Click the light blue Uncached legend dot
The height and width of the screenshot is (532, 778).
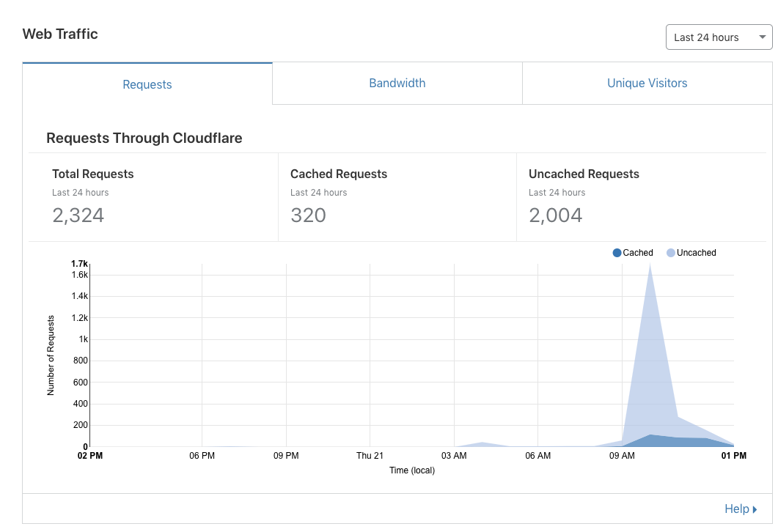click(670, 253)
